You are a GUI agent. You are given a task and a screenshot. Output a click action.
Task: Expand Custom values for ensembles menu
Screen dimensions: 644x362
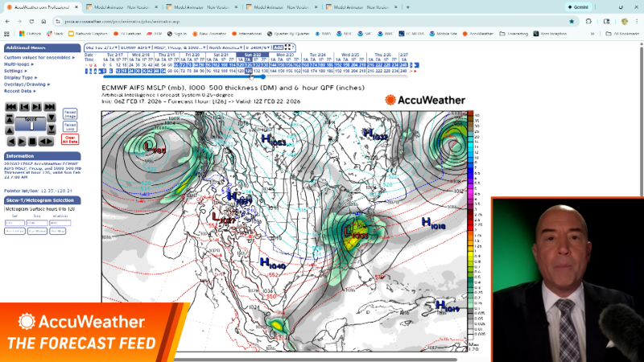(x=41, y=58)
